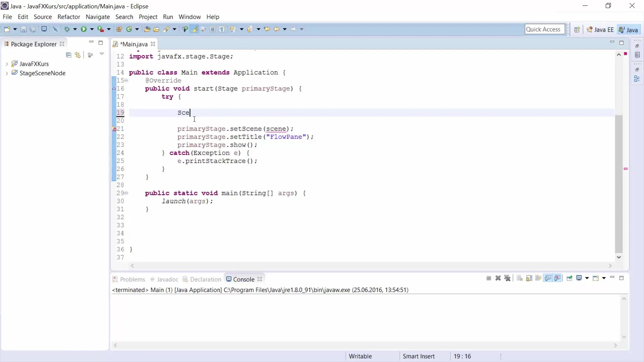Image resolution: width=644 pixels, height=362 pixels.
Task: Toggle Show Whitespace Characters pilcrow icon
Action: 222,29
